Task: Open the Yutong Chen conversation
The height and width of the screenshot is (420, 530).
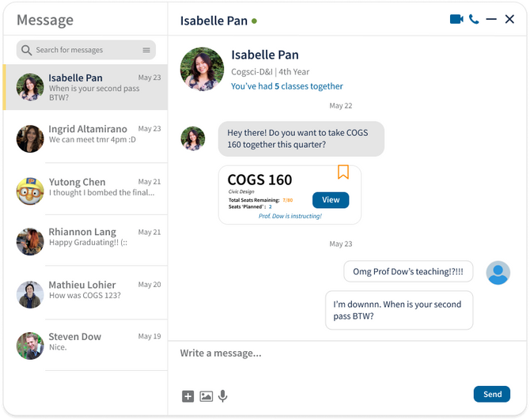Action: pyautogui.click(x=85, y=188)
